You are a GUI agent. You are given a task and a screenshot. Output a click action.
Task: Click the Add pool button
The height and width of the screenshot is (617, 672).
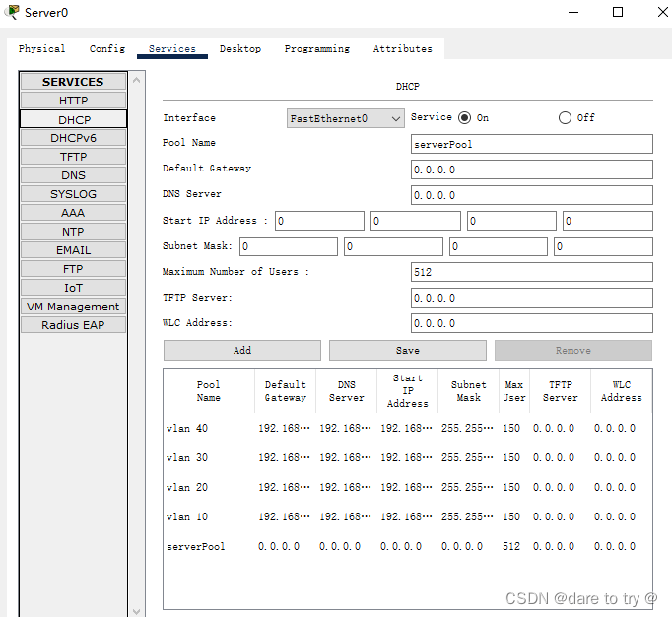click(242, 351)
